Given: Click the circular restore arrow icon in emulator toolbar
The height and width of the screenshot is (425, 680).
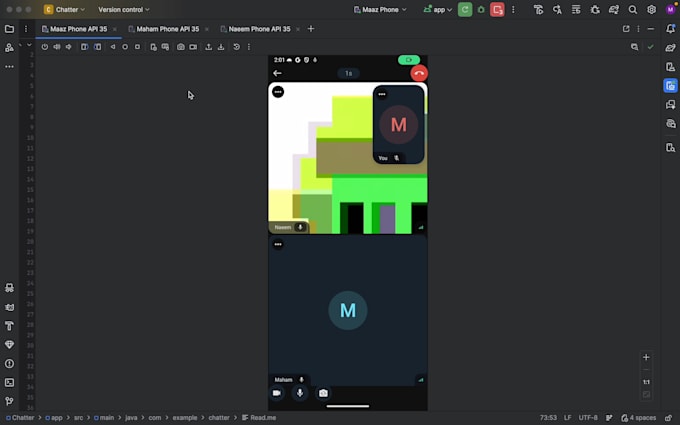Looking at the screenshot, I should pos(236,47).
